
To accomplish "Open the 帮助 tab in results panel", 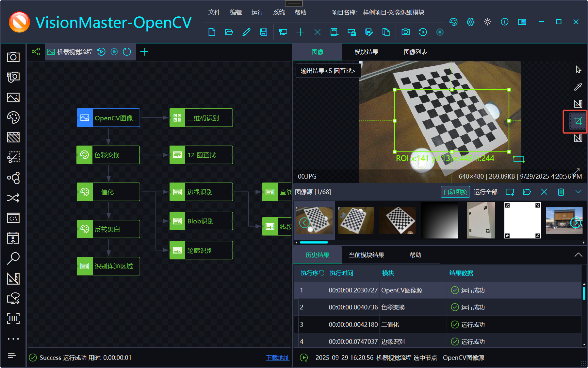I will [x=416, y=255].
